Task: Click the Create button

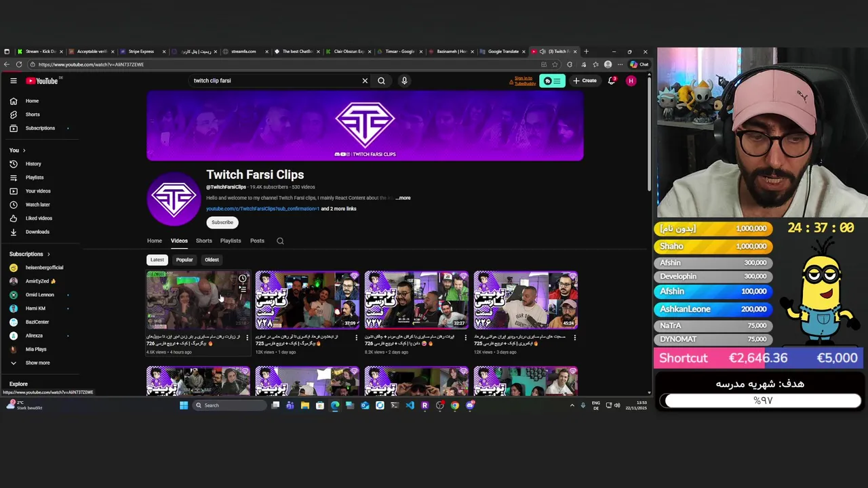Action: tap(585, 81)
